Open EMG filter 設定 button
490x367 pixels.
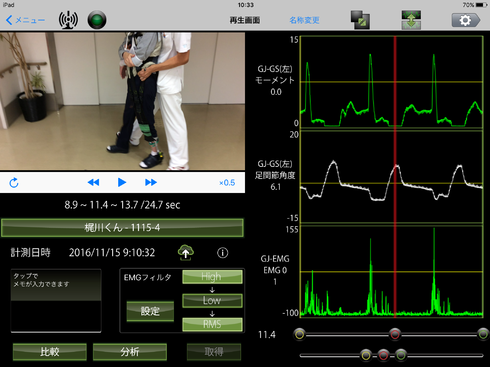[x=150, y=311]
